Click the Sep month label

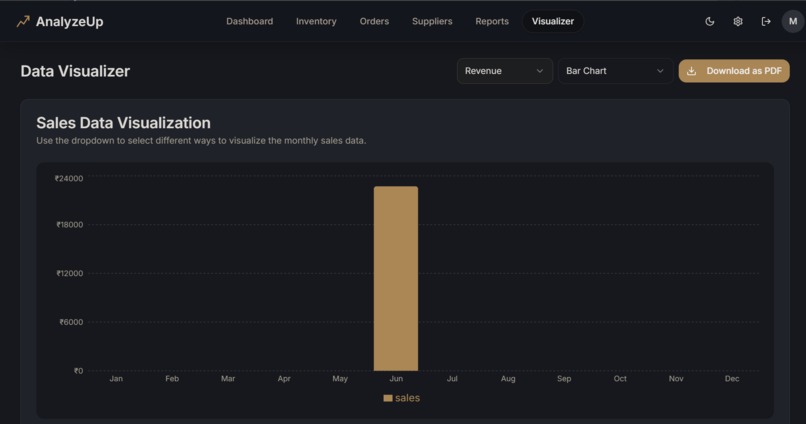(564, 379)
